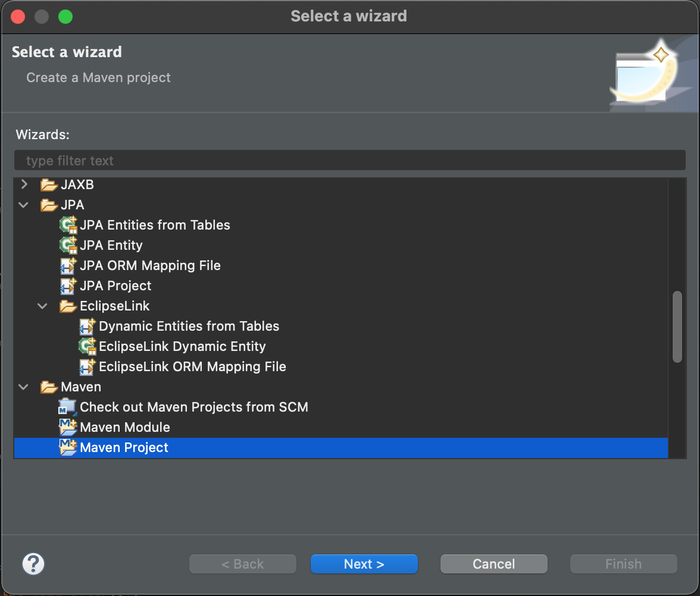Select the 'JAXB' label
700x596 pixels.
[x=77, y=184]
